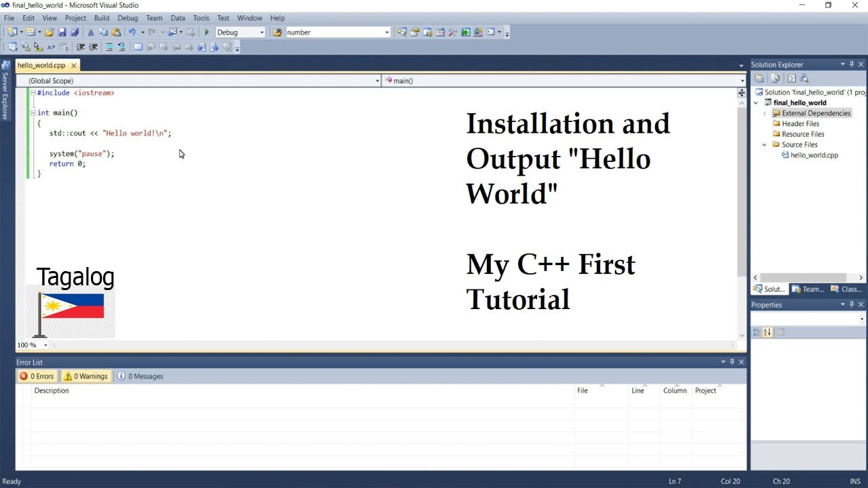Screen dimensions: 868x488
Task: Click the Paste clipboard icon
Action: coord(116,32)
